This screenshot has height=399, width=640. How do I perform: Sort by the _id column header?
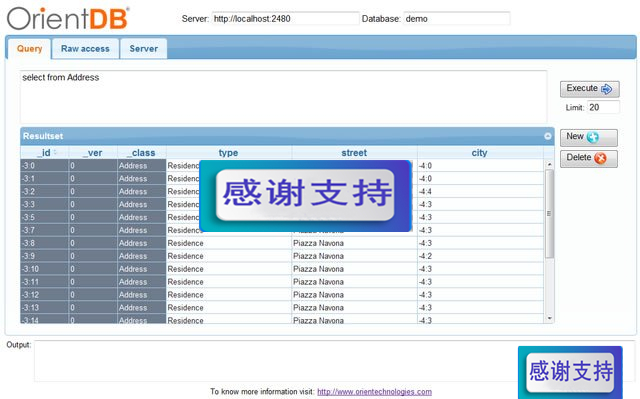(44, 153)
